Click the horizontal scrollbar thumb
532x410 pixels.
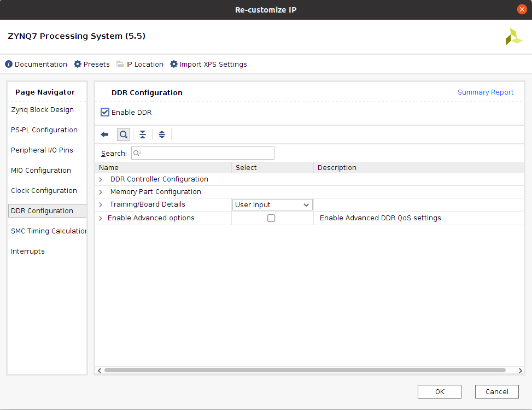305,370
